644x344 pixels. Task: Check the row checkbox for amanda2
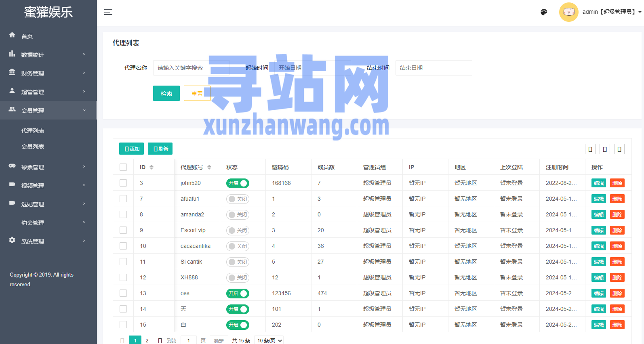(123, 214)
